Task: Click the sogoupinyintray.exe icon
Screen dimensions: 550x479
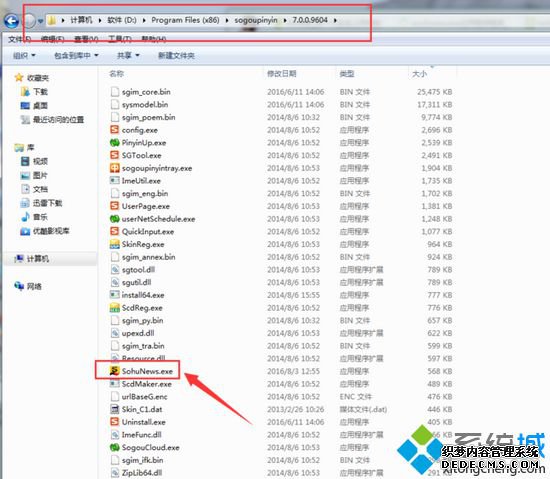Action: pos(115,168)
